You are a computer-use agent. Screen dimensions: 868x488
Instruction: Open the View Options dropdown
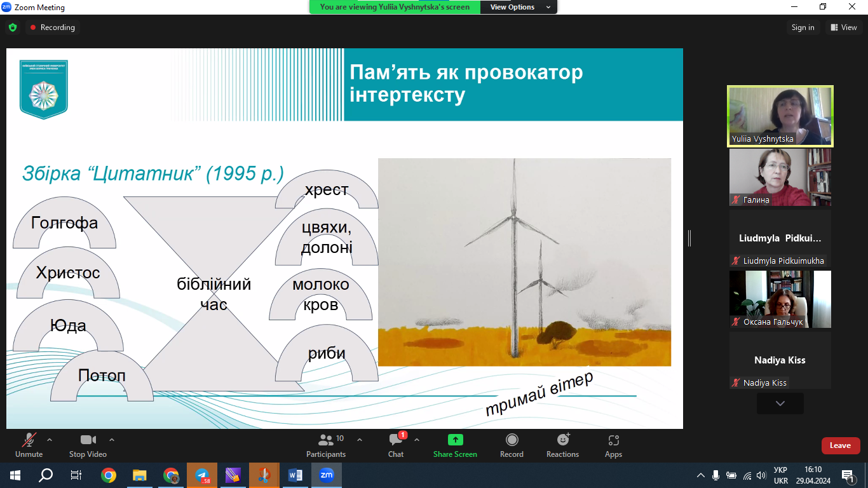(517, 7)
